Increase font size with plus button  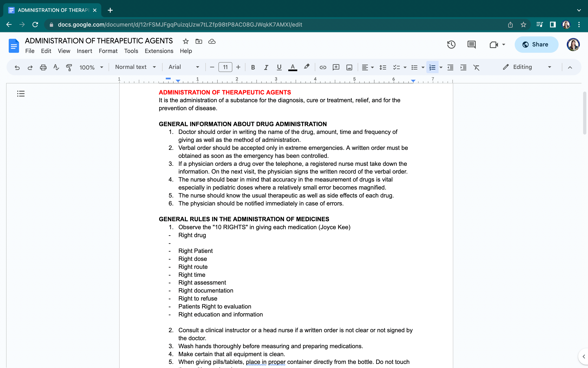click(x=238, y=67)
